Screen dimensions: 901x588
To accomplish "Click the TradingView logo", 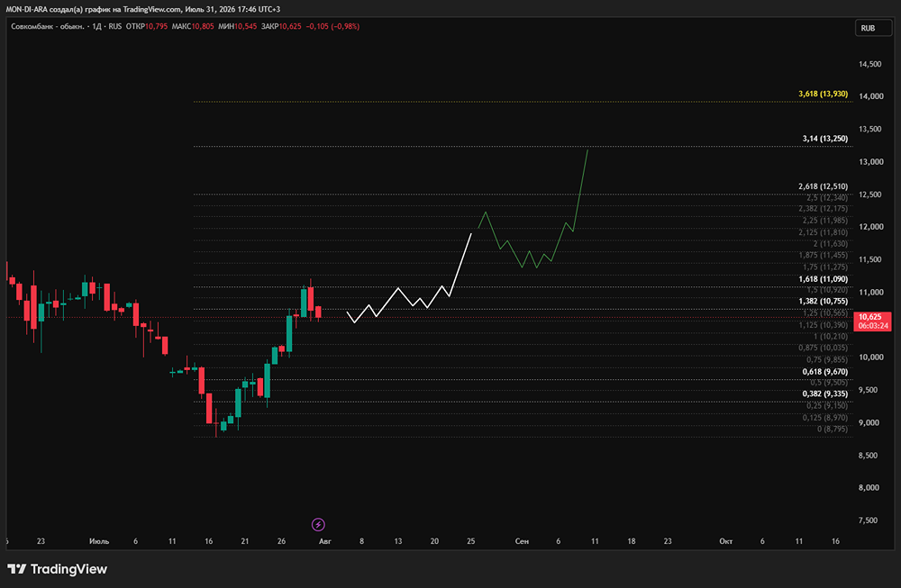I will tap(58, 569).
